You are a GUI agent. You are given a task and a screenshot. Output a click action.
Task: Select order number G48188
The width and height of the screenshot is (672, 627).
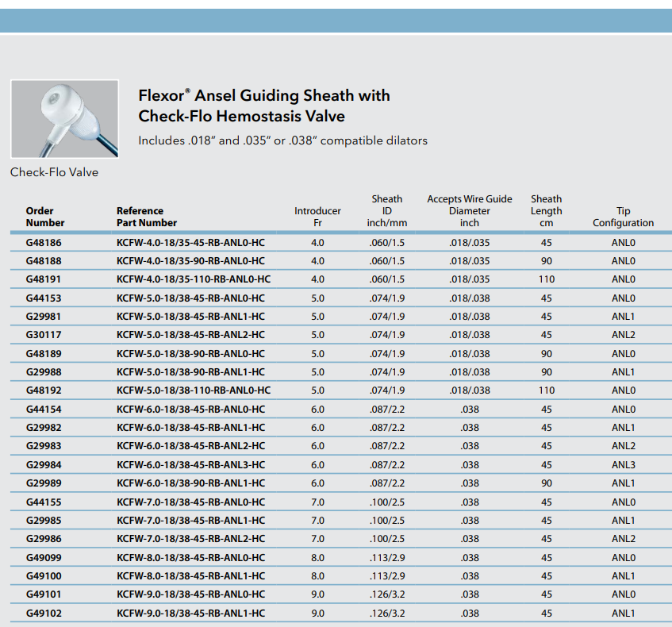44,261
